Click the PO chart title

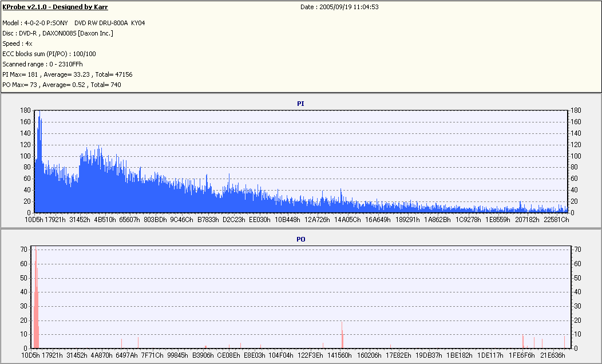pos(300,239)
